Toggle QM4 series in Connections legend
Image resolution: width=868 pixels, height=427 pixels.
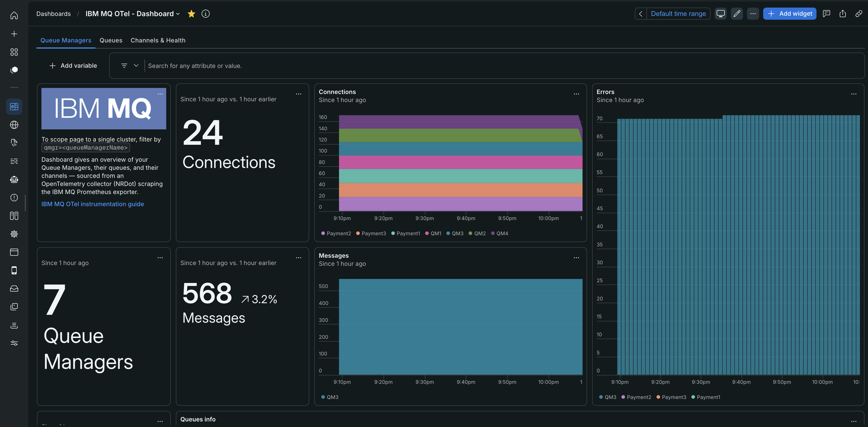[499, 233]
